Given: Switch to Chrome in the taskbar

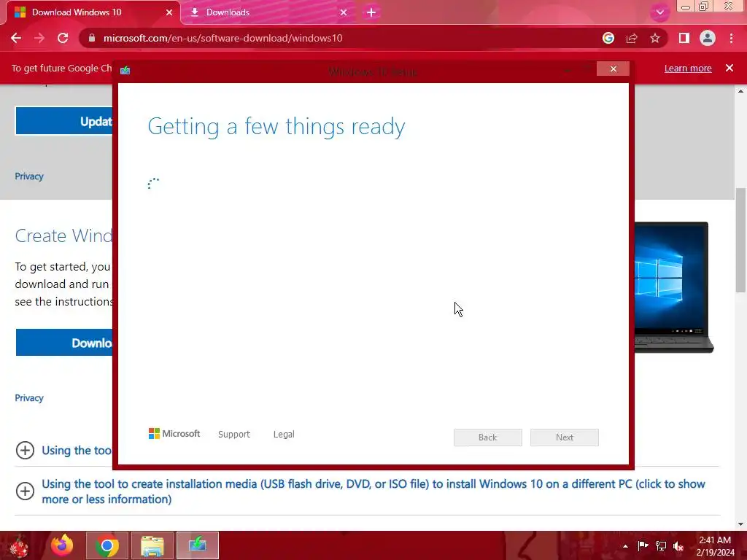Looking at the screenshot, I should [x=107, y=545].
